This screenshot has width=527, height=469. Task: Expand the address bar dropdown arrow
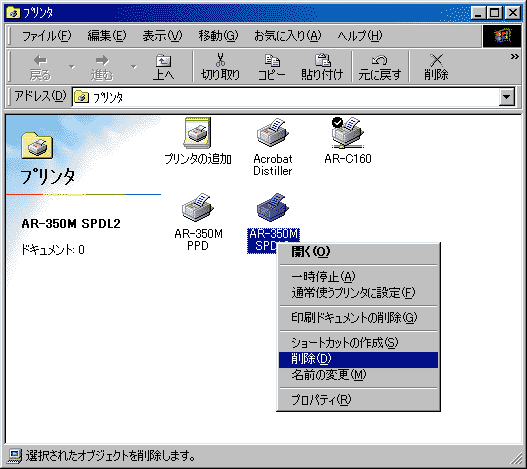(x=507, y=97)
